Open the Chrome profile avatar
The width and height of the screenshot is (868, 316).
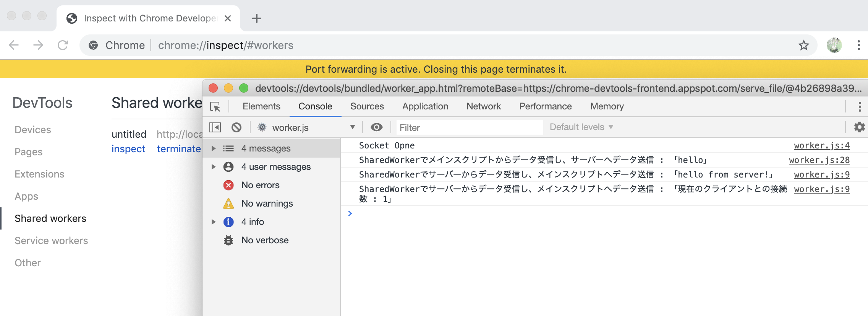click(834, 45)
